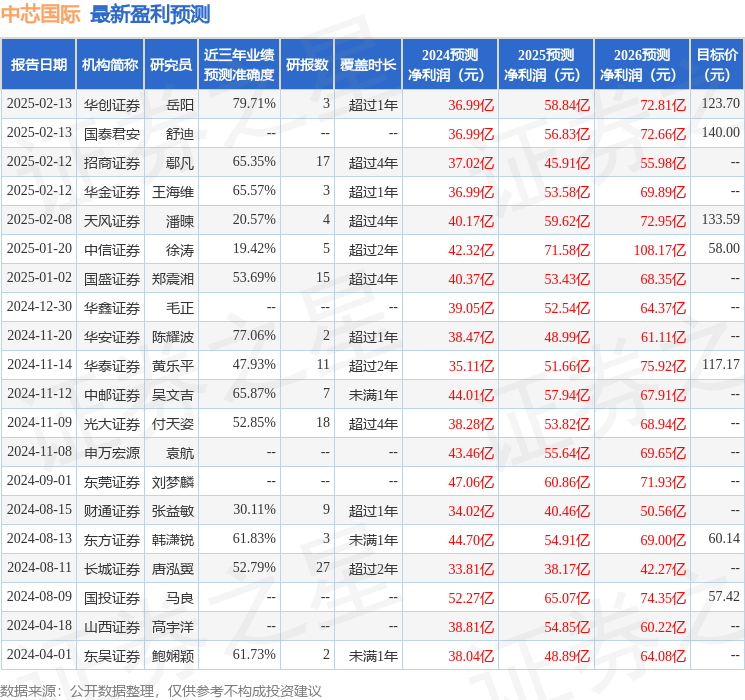Screen dimensions: 745x700
Task: Select the 近三年业绩预测准确度 column header
Action: 239,64
